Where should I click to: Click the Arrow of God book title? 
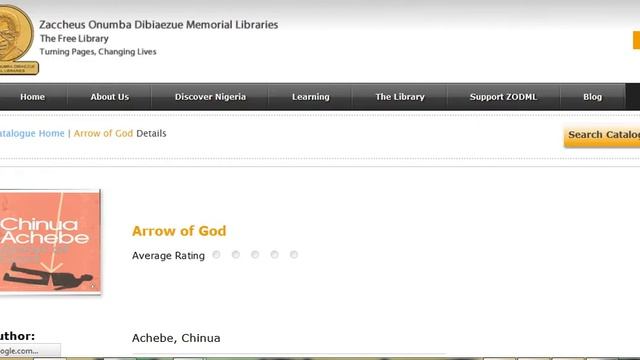pyautogui.click(x=179, y=231)
